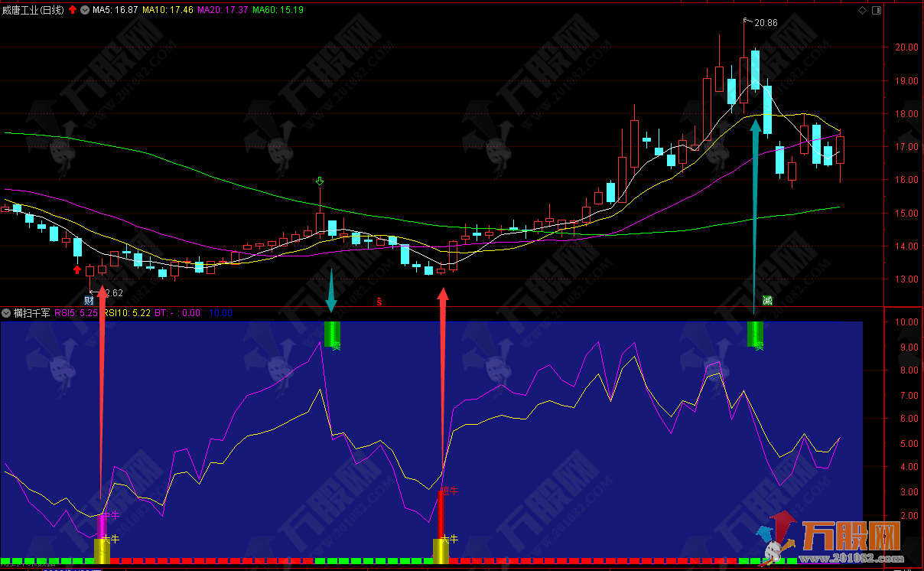Toggle the side panel icon at top right
Image resolution: width=924 pixels, height=571 pixels.
(x=876, y=10)
